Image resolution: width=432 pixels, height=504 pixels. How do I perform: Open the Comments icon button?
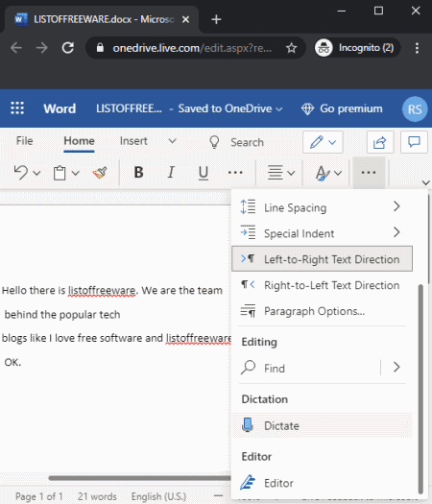pos(414,142)
